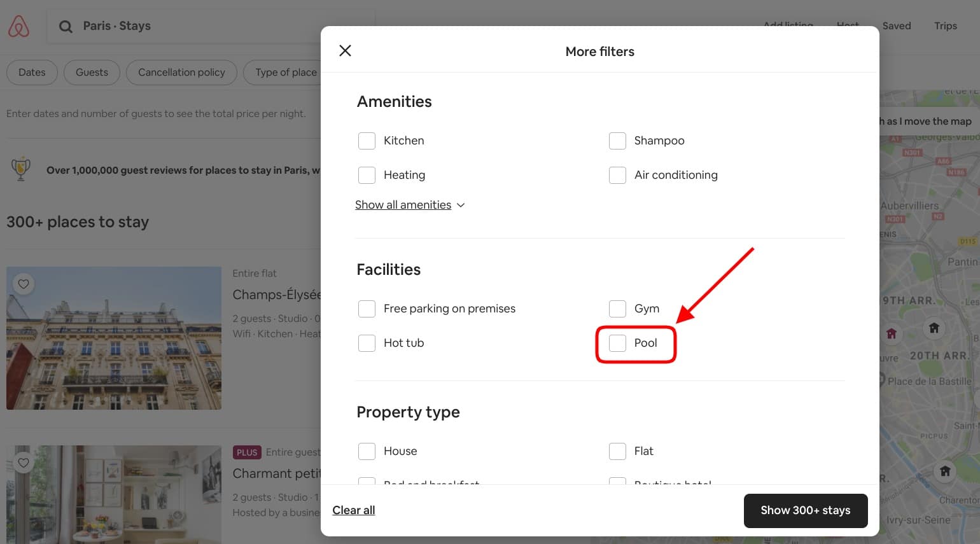Save the Champs-Élysées flat with the heart icon
The width and height of the screenshot is (980, 544).
pos(24,284)
